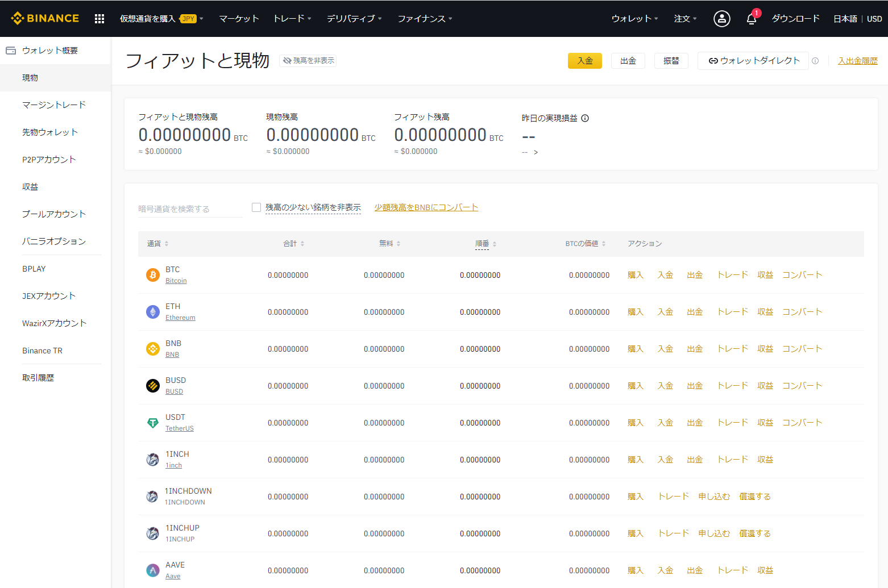This screenshot has width=888, height=588.
Task: Open the notifications bell
Action: [x=752, y=19]
